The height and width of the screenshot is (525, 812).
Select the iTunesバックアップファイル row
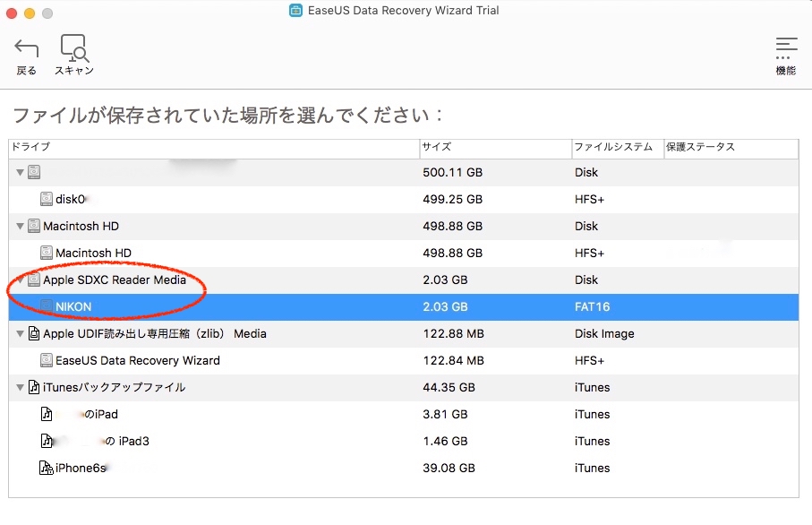click(404, 387)
